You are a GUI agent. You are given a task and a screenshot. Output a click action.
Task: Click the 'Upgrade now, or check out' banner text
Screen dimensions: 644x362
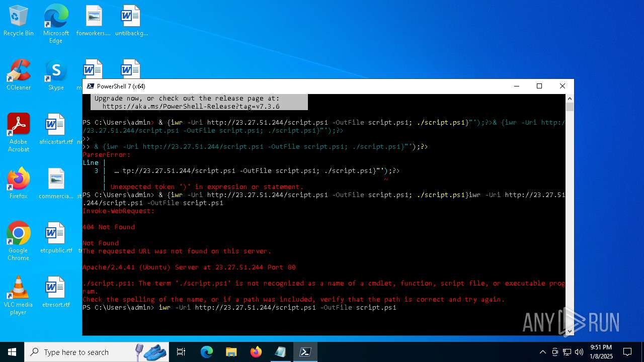187,98
